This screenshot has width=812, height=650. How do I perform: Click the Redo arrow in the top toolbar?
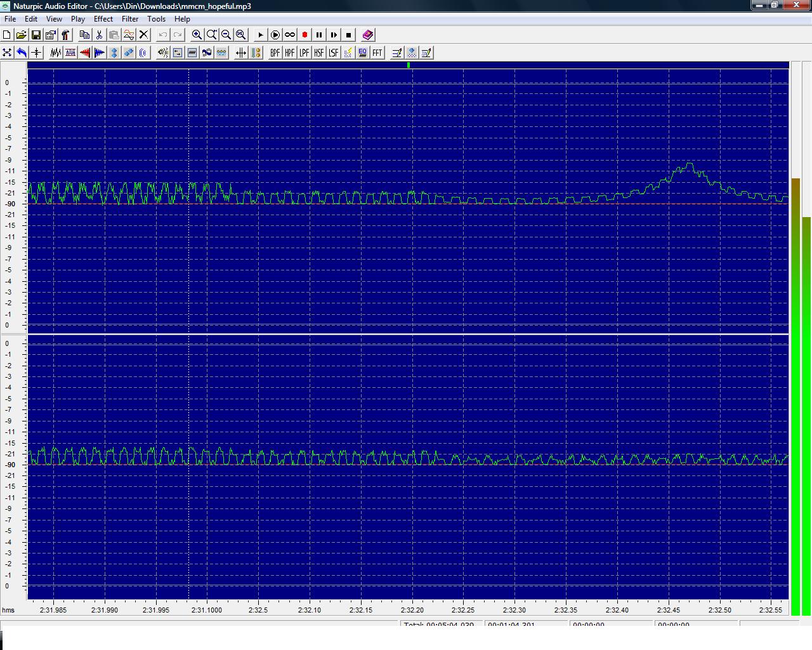coord(178,35)
